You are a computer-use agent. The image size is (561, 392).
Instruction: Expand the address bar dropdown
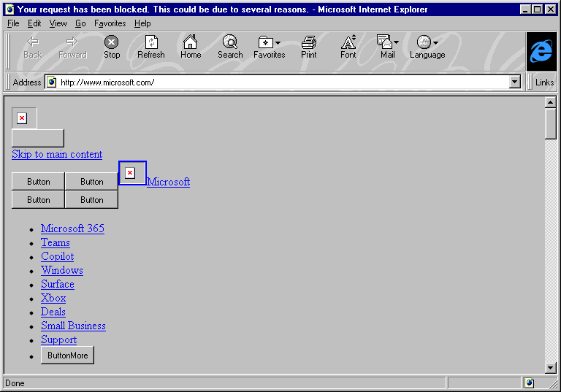tap(514, 82)
